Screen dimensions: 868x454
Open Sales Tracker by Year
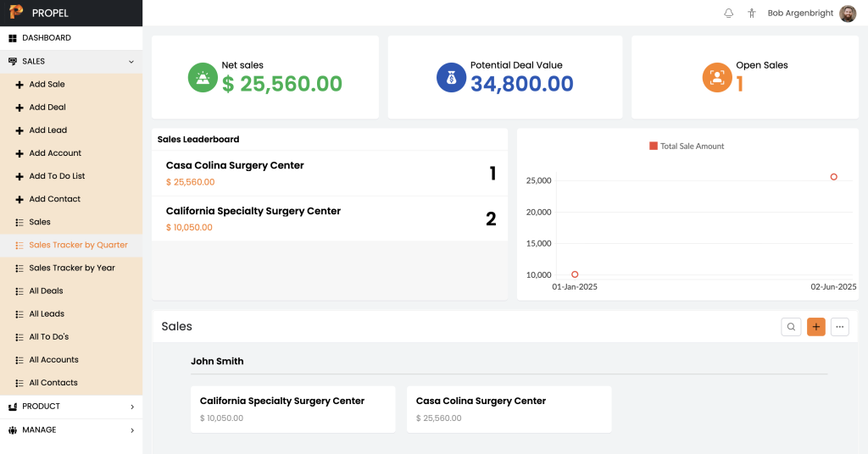[72, 269]
